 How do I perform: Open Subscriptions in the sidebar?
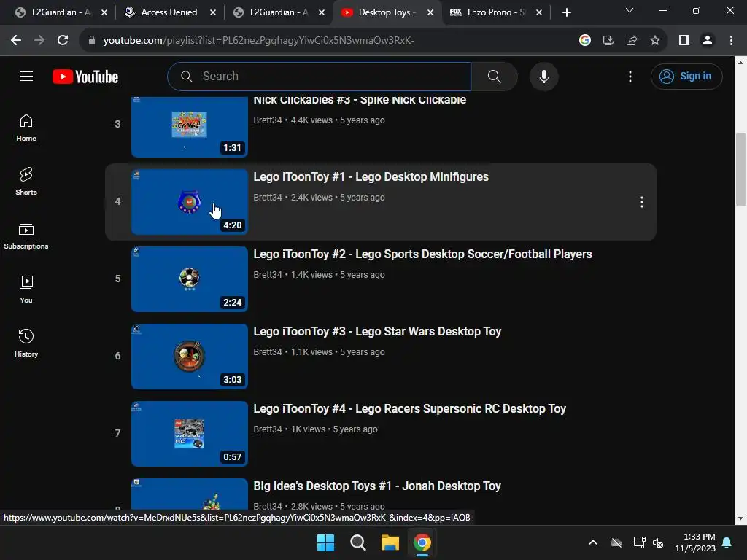pos(26,236)
